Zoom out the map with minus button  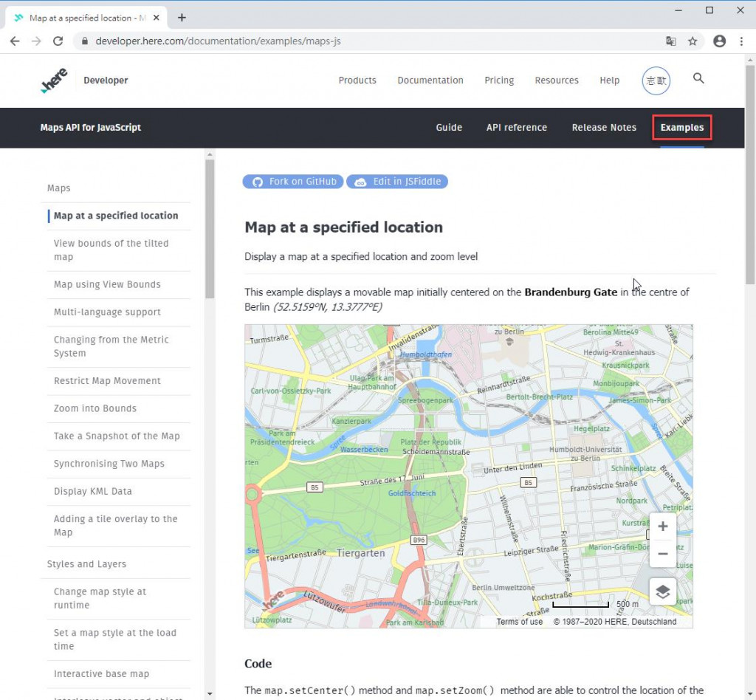[x=662, y=554]
